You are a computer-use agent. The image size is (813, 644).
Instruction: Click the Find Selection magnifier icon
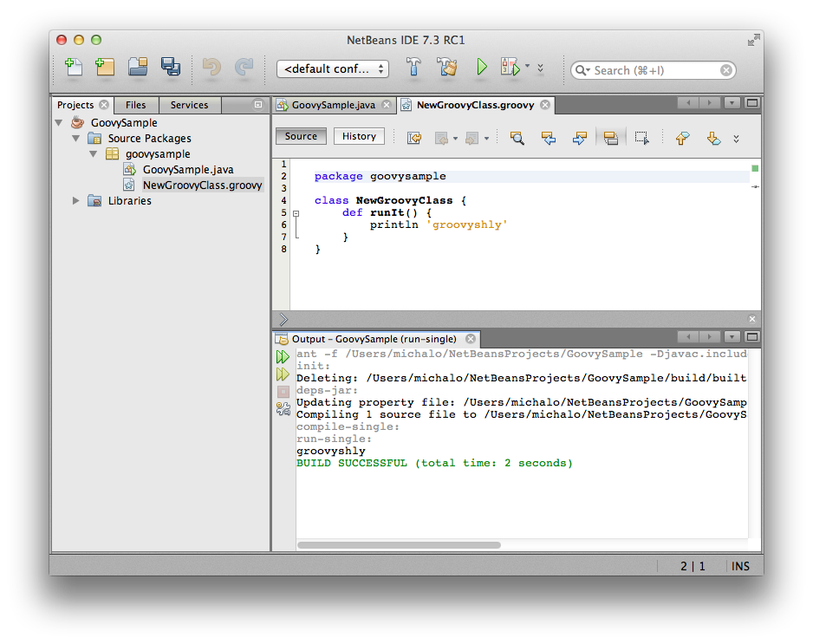(x=517, y=138)
